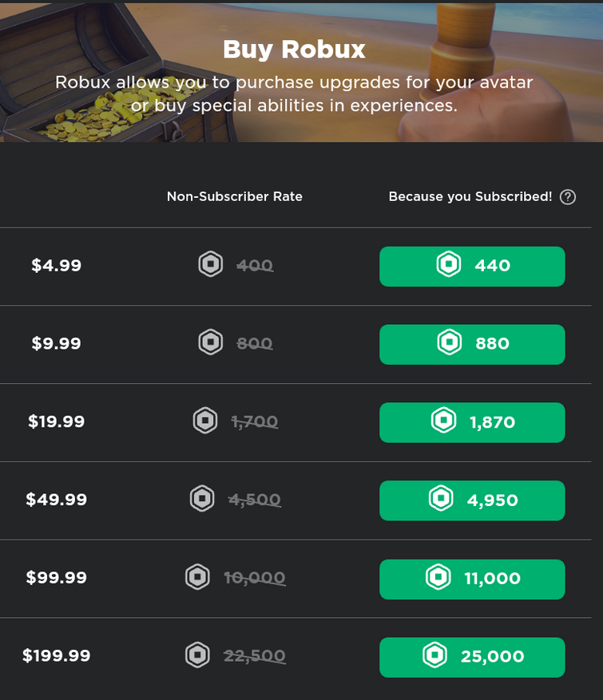Click the grey Robux icon beside 4,500
Viewport: 603px width, 700px height.
tap(202, 498)
